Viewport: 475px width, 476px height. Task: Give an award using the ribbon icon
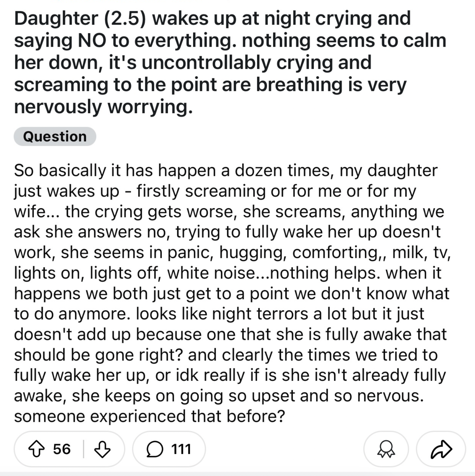click(386, 449)
